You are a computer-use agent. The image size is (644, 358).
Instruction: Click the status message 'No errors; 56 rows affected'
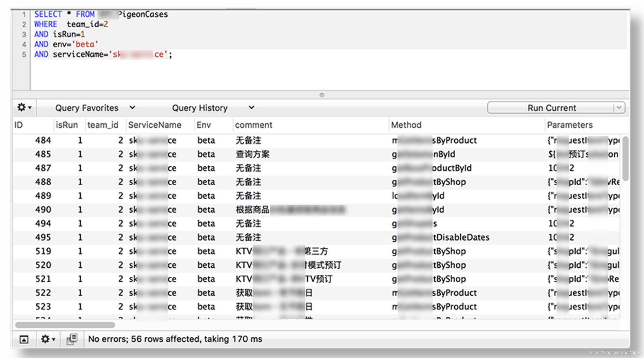(x=175, y=339)
